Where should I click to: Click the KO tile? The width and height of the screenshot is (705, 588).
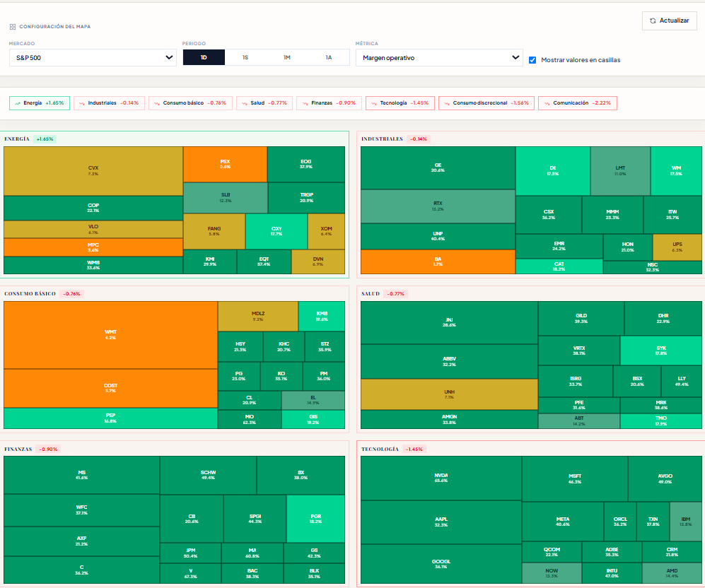[x=281, y=376]
